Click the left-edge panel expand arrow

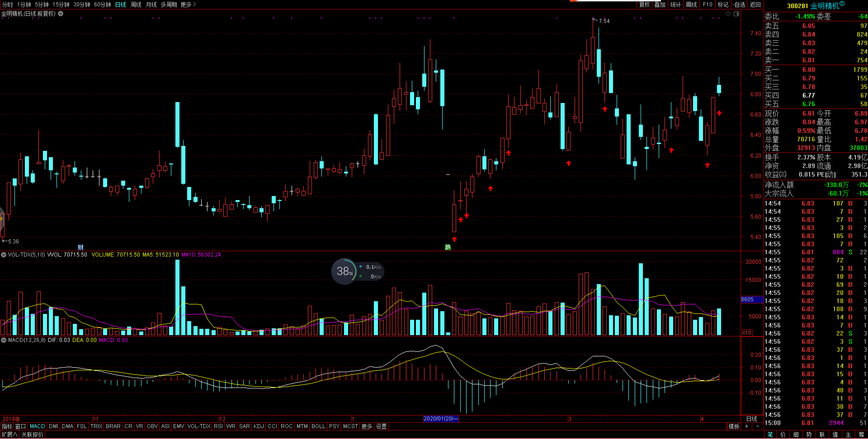2,219
